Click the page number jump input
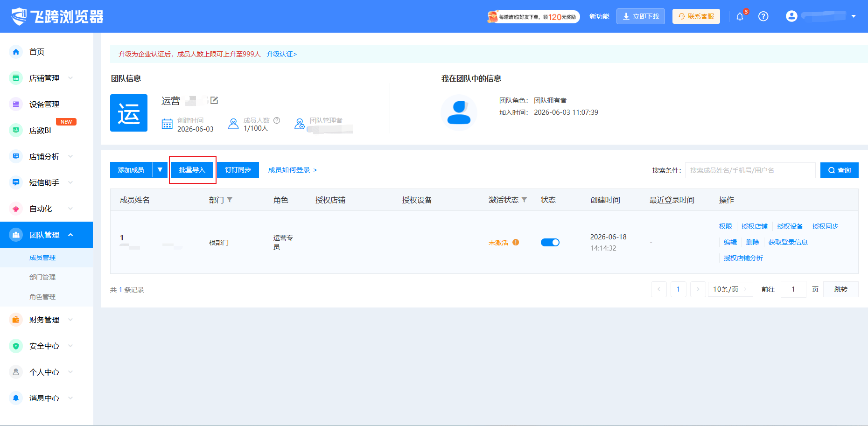 tap(793, 289)
